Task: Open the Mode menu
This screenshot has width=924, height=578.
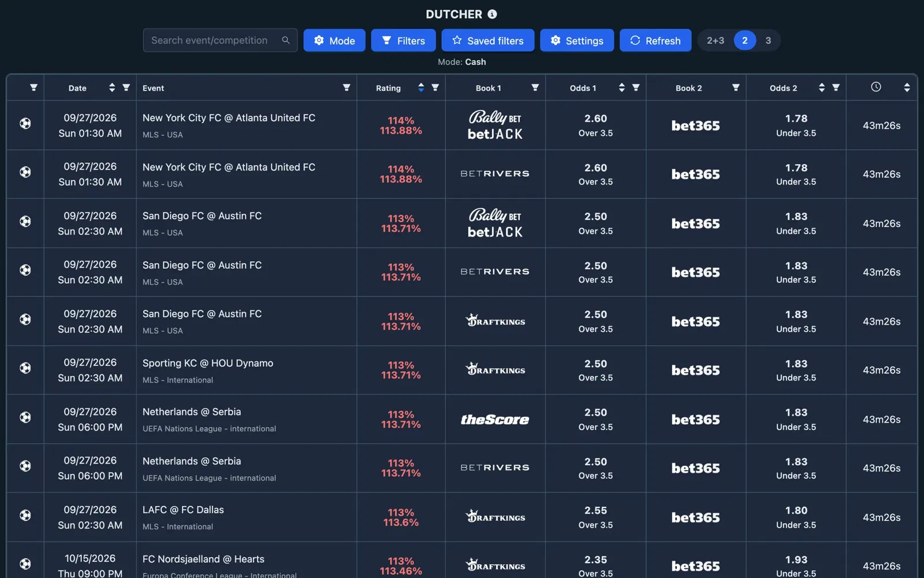Action: (x=334, y=40)
